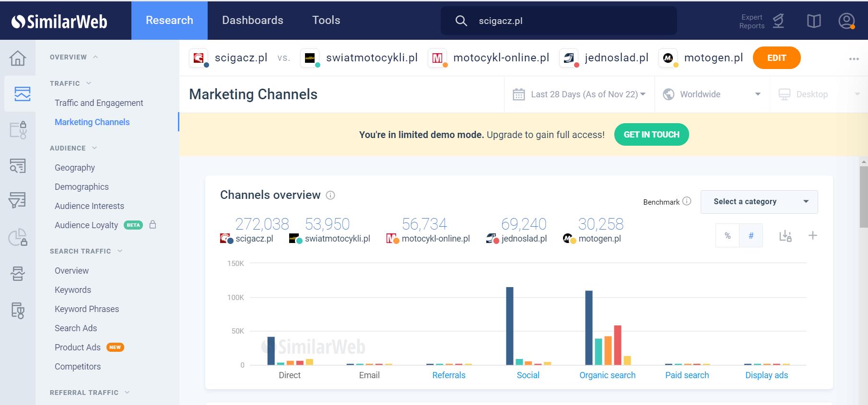Open the Worldwide country dropdown
This screenshot has width=868, height=405.
pos(712,94)
